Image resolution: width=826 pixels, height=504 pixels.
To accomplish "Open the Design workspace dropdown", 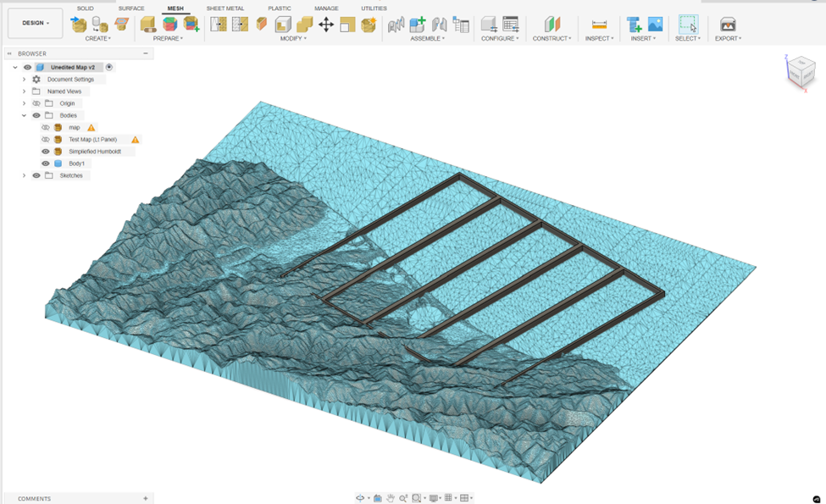I will [x=36, y=23].
